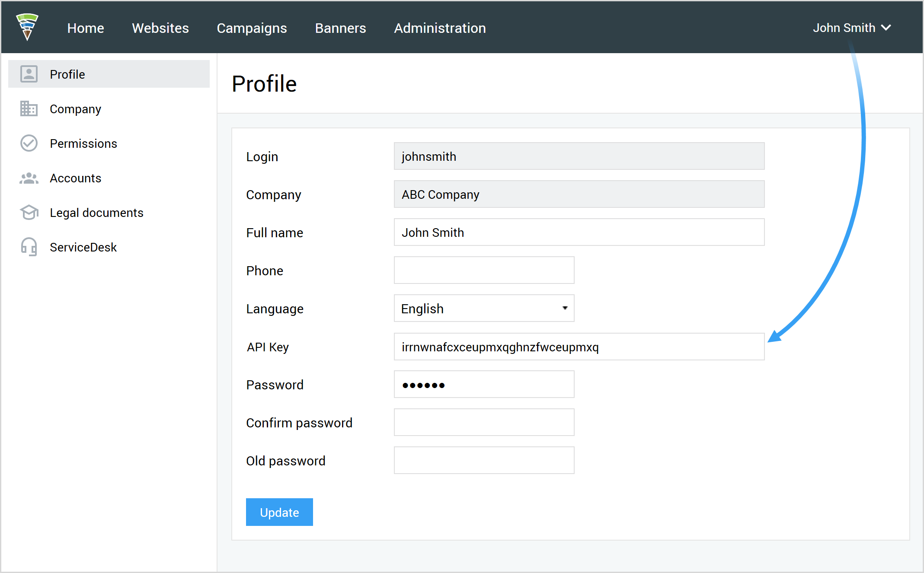Click the Profile person icon in sidebar
Screen dimensions: 924x573
[29, 74]
